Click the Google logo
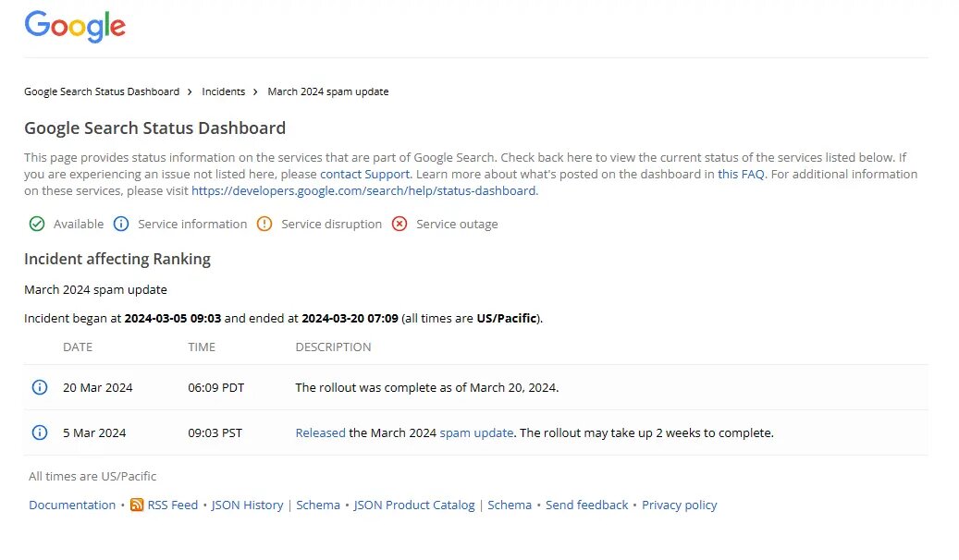Viewport: 959px width, 560px height. coord(75,27)
